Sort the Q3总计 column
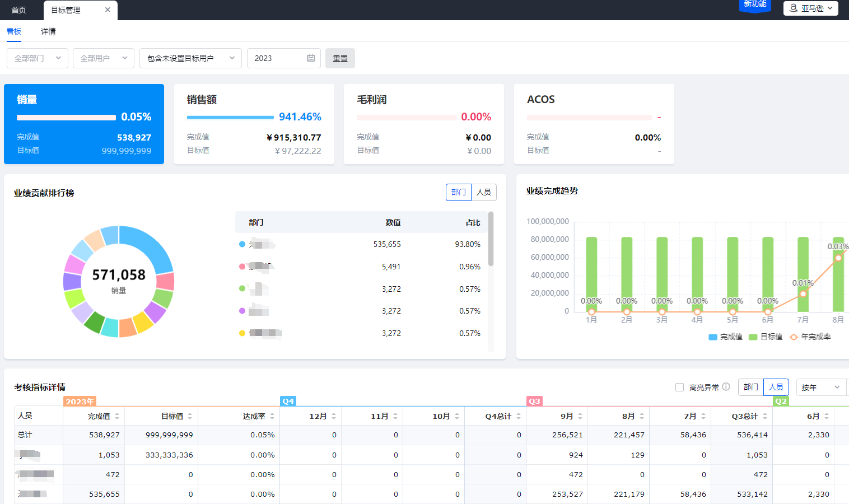This screenshot has height=504, width=849. pos(765,416)
